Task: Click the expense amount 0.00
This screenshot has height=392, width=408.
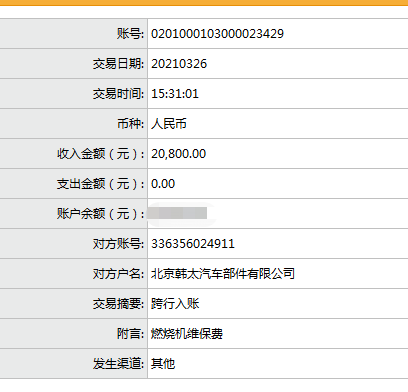Action: [x=163, y=184]
